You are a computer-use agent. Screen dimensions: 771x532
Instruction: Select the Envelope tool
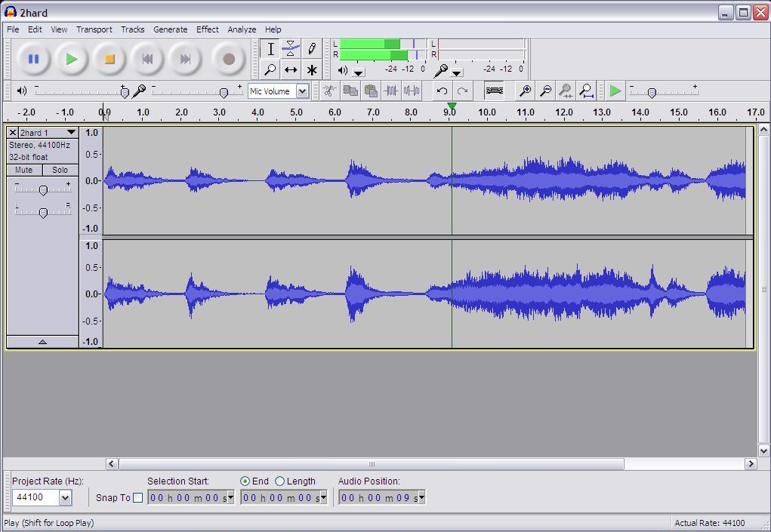pos(291,49)
